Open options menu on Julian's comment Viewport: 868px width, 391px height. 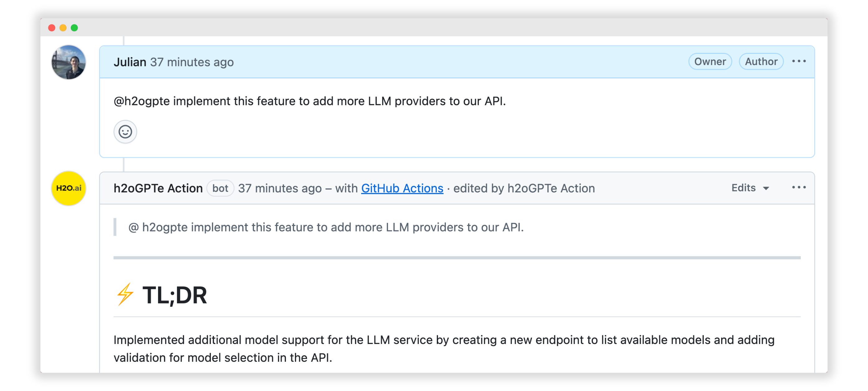tap(799, 61)
